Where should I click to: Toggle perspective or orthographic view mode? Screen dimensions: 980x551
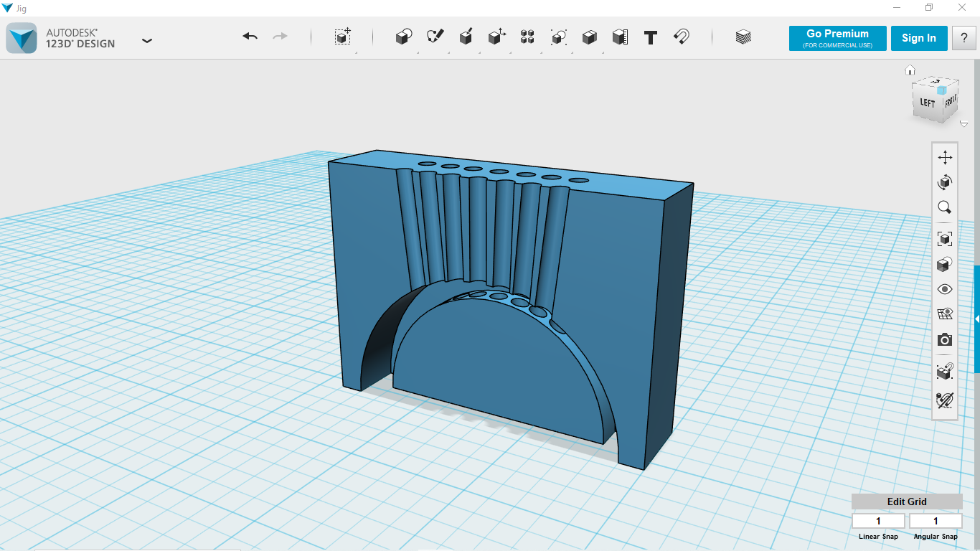945,264
